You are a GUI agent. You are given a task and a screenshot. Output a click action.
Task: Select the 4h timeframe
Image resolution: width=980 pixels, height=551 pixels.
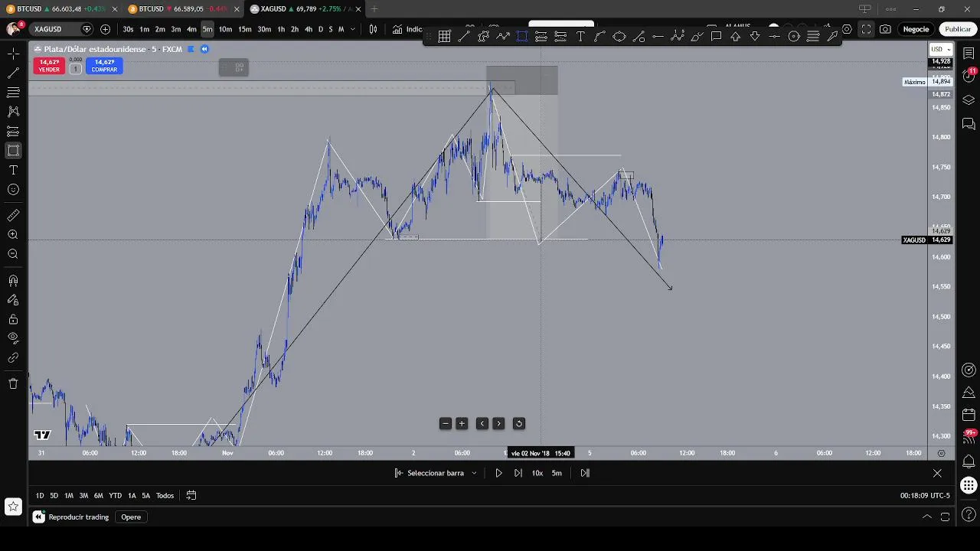pos(309,29)
